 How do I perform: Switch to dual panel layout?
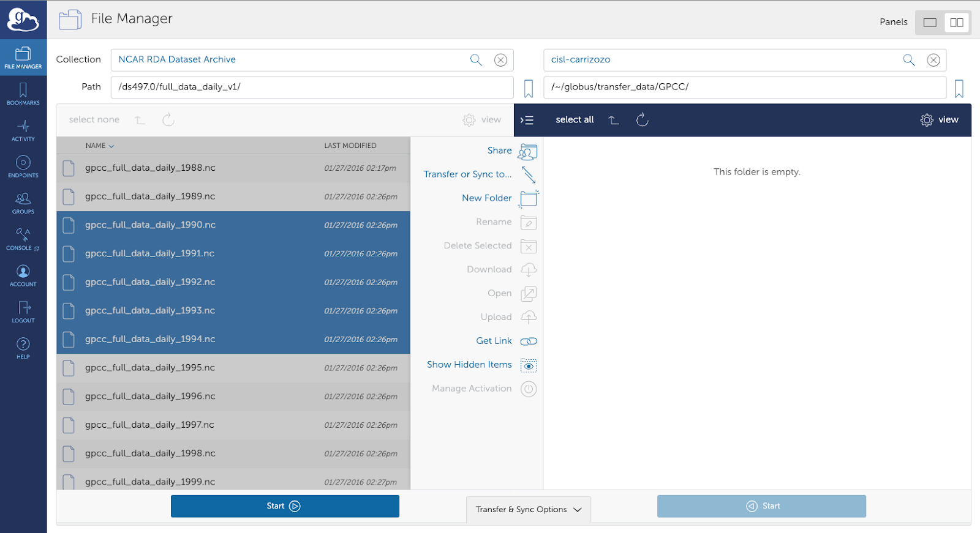click(957, 23)
